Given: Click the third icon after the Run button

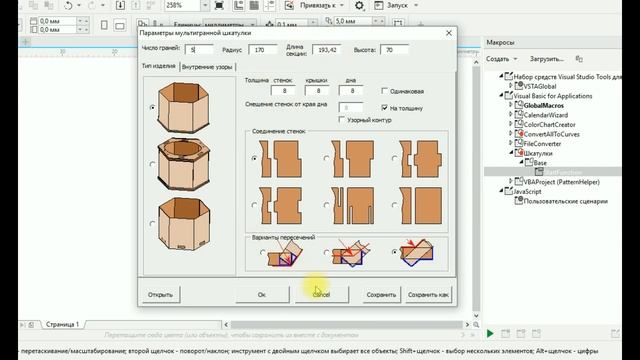Looking at the screenshot, I should point(536,333).
